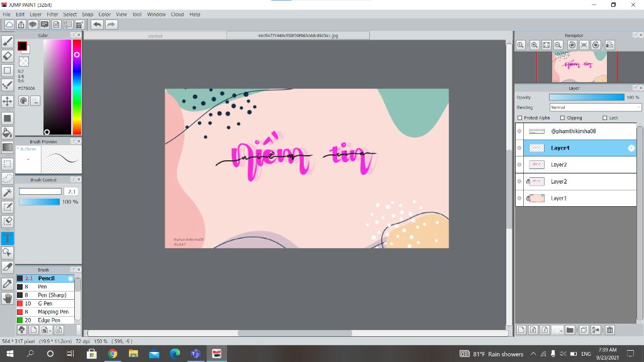Toggle visibility of the @phamthikimha08 layer
This screenshot has height=362, width=644.
pyautogui.click(x=519, y=131)
